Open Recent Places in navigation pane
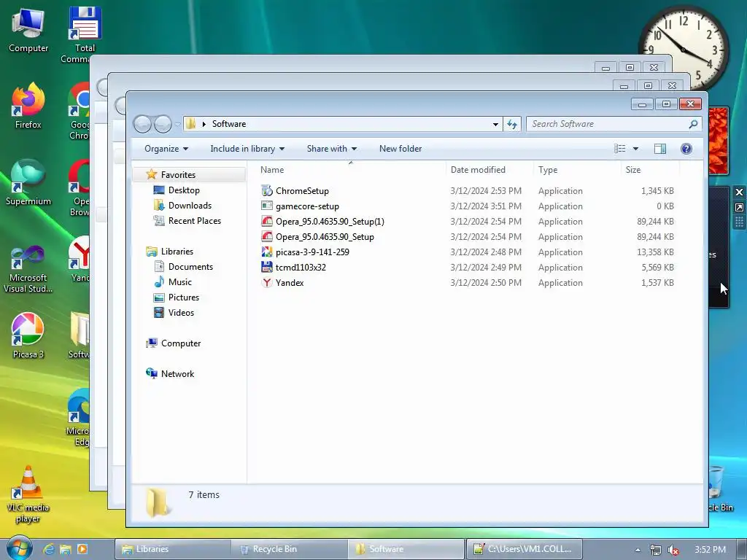Image resolution: width=747 pixels, height=560 pixels. click(x=194, y=220)
